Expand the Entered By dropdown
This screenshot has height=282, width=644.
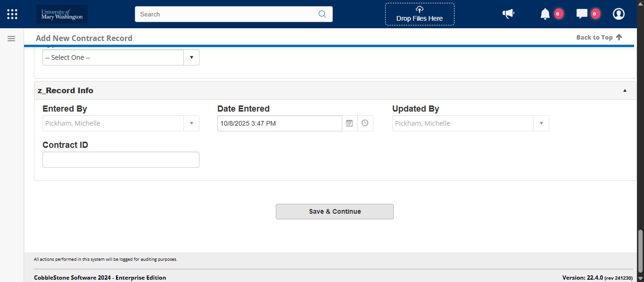pos(191,123)
